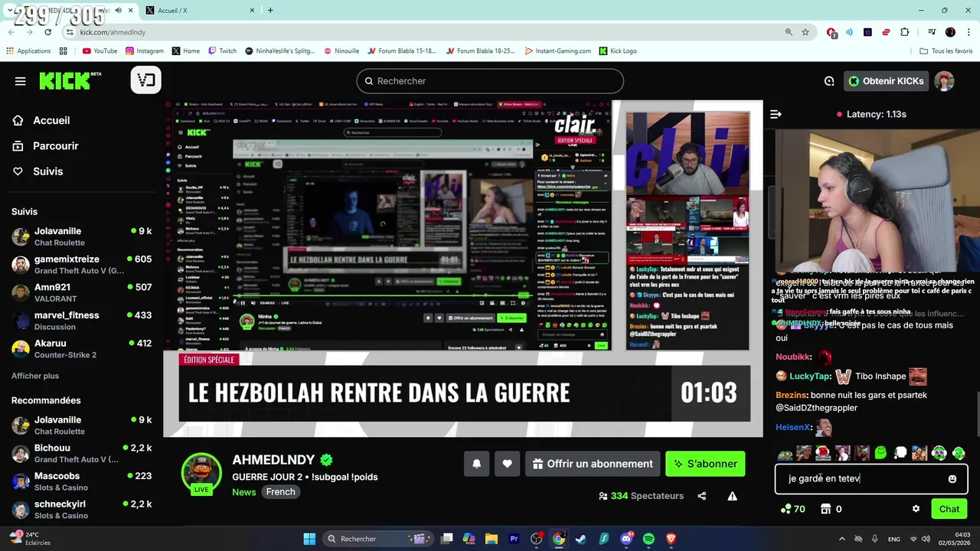980x551 pixels.
Task: Click the Chrome site info icon in address bar
Action: tap(70, 32)
